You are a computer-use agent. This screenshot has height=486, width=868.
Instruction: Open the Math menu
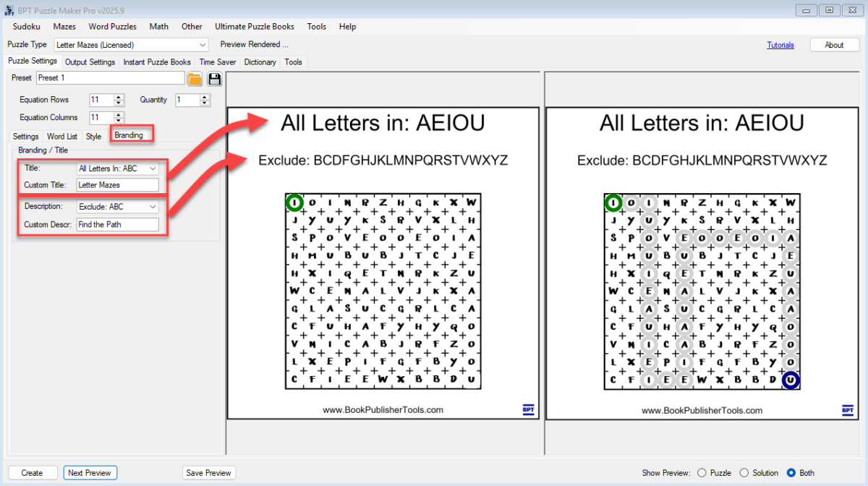pos(159,27)
